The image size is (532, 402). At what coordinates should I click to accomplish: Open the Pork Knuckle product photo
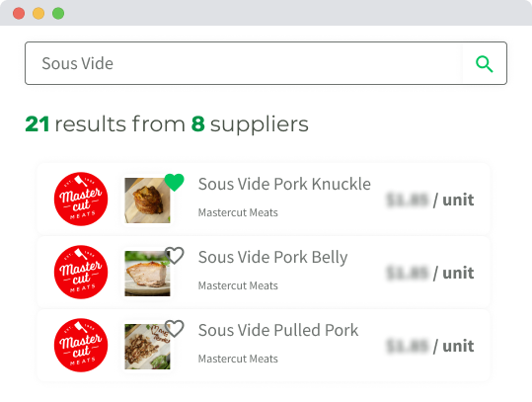pos(147,201)
